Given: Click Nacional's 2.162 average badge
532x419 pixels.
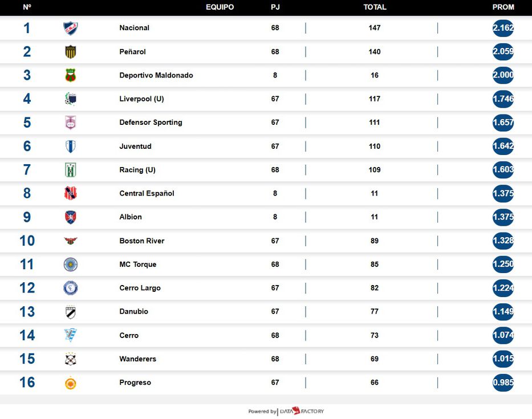Looking at the screenshot, I should (503, 28).
